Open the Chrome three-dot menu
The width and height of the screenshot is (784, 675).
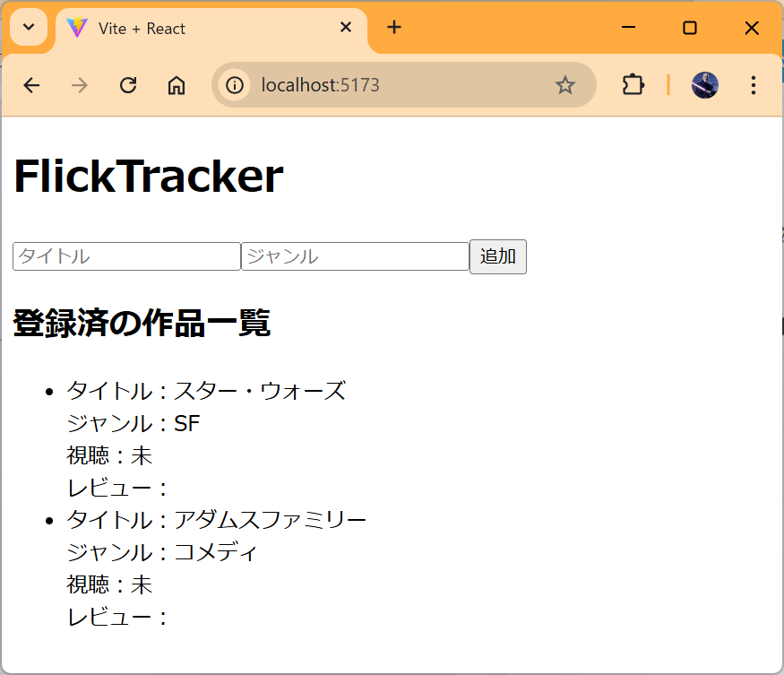(753, 85)
